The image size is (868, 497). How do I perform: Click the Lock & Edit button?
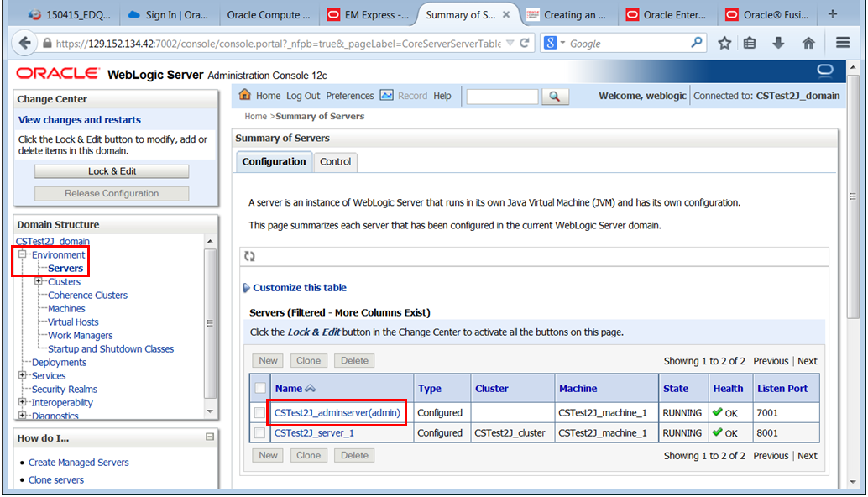[112, 171]
